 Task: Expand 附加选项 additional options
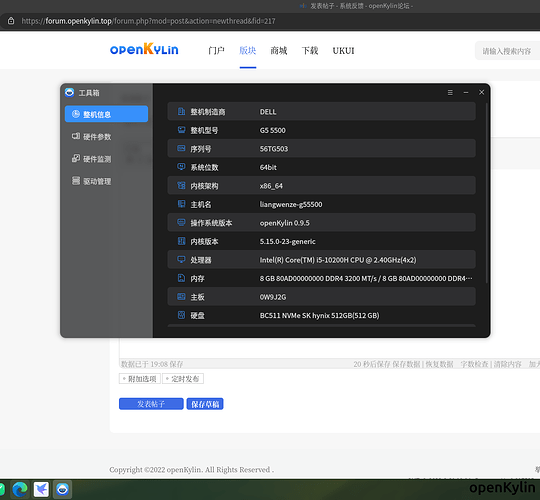139,379
